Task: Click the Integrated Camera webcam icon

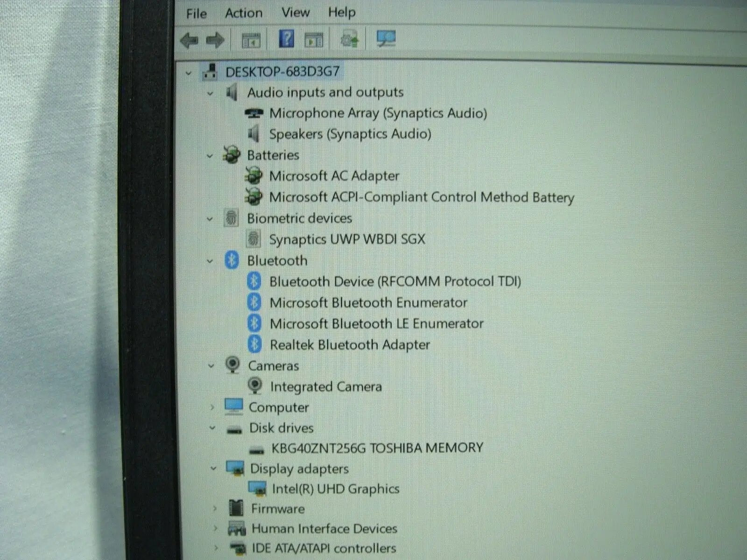Action: 255,386
